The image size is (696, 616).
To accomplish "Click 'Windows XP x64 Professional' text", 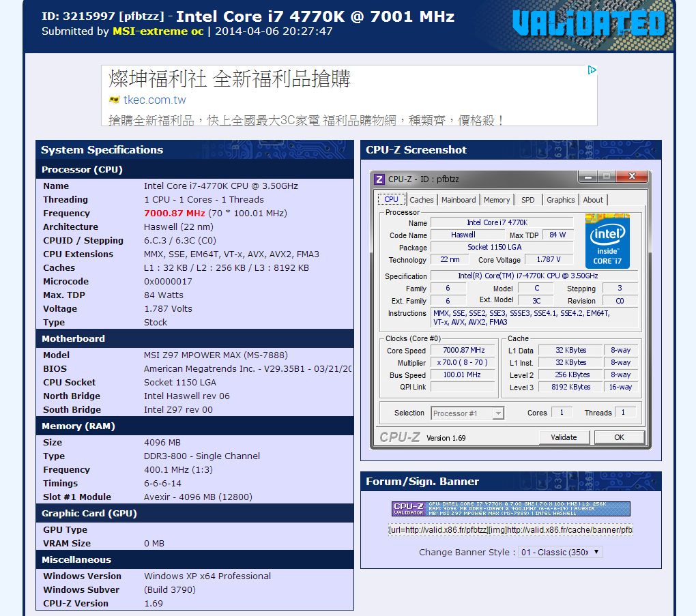I will (207, 576).
